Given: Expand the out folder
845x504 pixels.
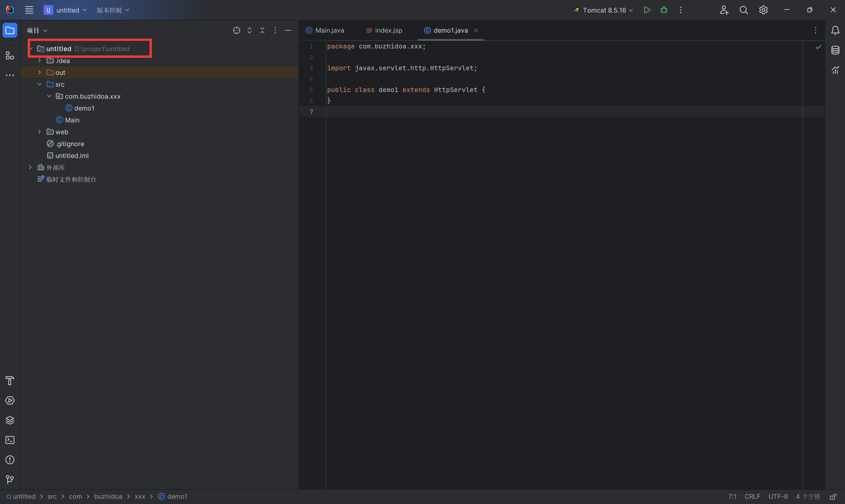Looking at the screenshot, I should pyautogui.click(x=39, y=72).
